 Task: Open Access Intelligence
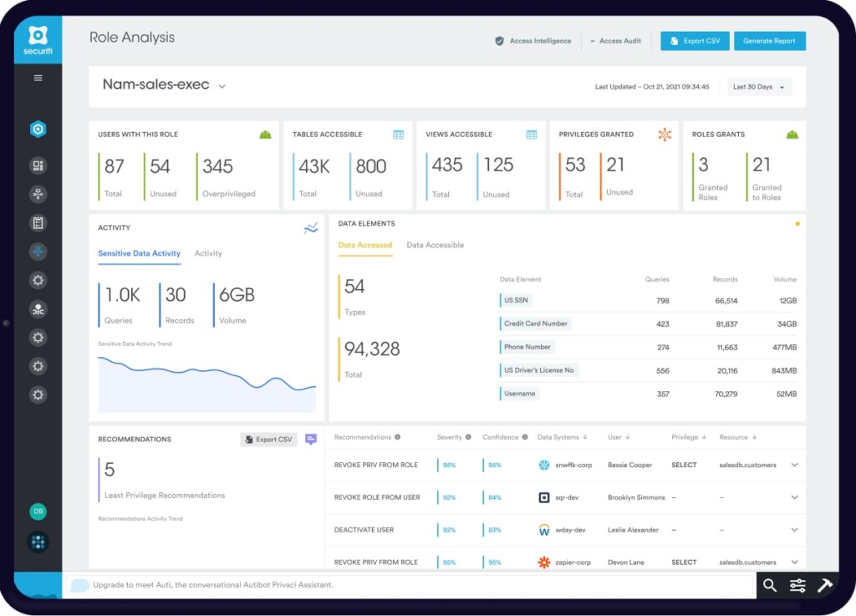(x=532, y=41)
